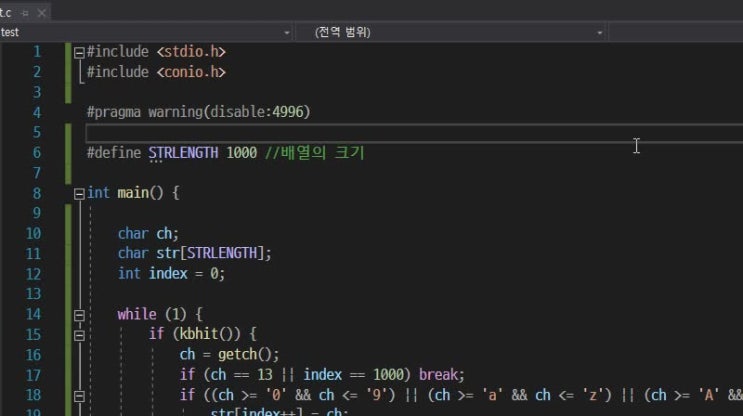
Task: Collapse the main function on line 8
Action: tap(79, 193)
